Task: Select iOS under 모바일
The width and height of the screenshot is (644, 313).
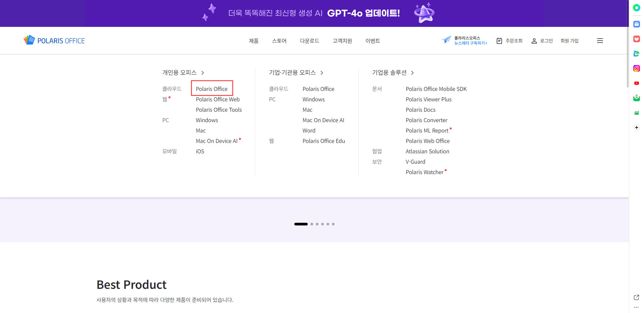Action: [200, 151]
